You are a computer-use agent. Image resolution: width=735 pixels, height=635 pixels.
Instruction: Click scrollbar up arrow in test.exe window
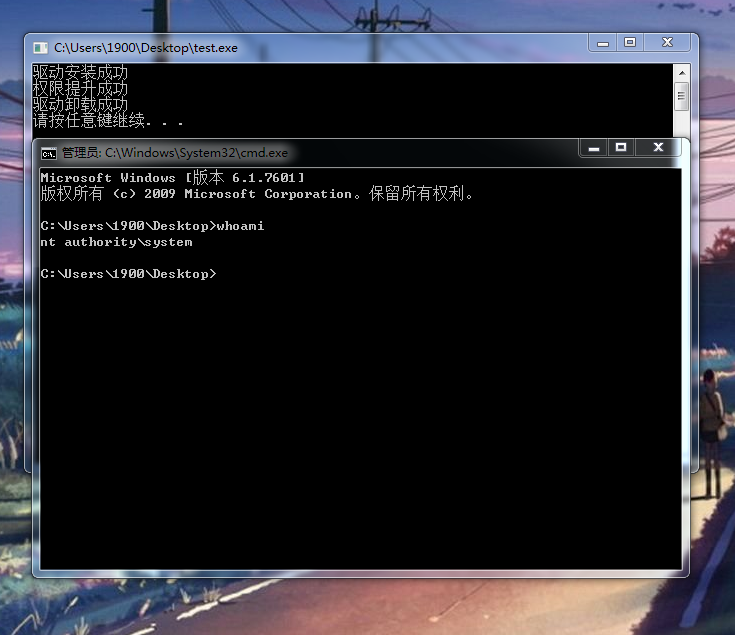click(x=682, y=73)
